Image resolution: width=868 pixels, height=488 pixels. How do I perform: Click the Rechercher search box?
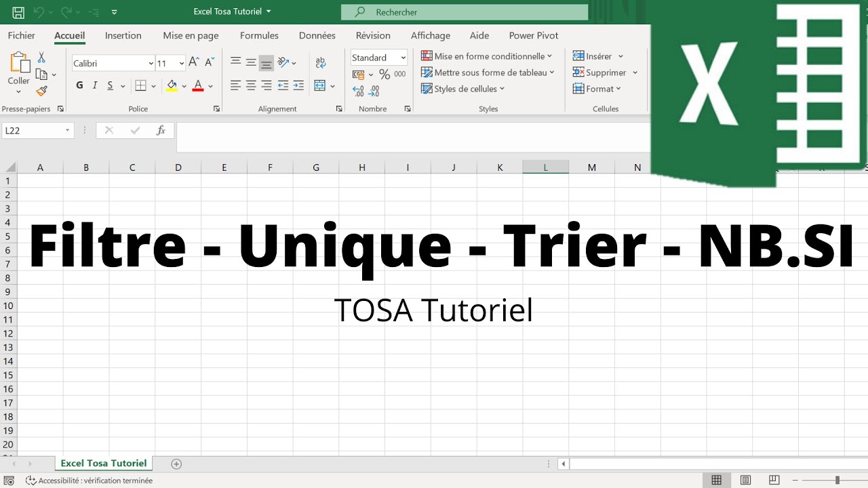coord(465,12)
